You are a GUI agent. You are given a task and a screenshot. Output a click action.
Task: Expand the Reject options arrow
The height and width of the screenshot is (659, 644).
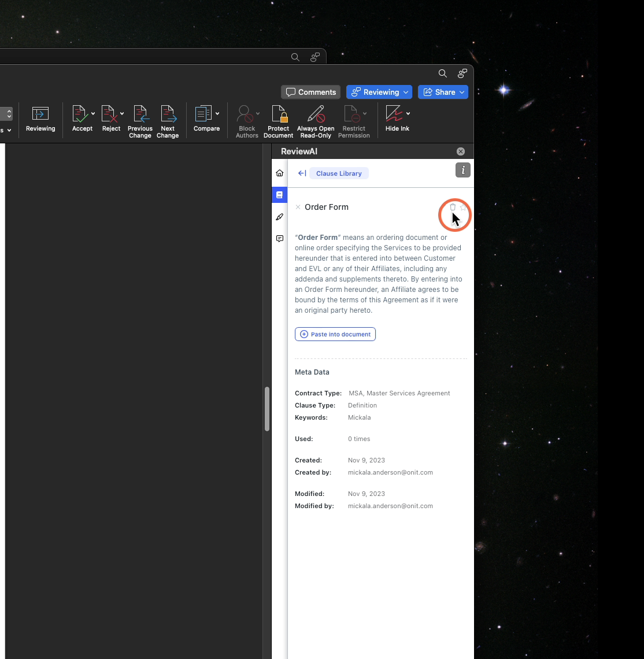click(x=122, y=113)
